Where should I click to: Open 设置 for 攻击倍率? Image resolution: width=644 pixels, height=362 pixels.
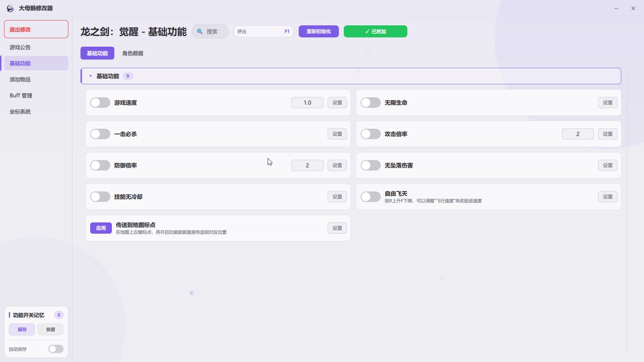coord(608,134)
